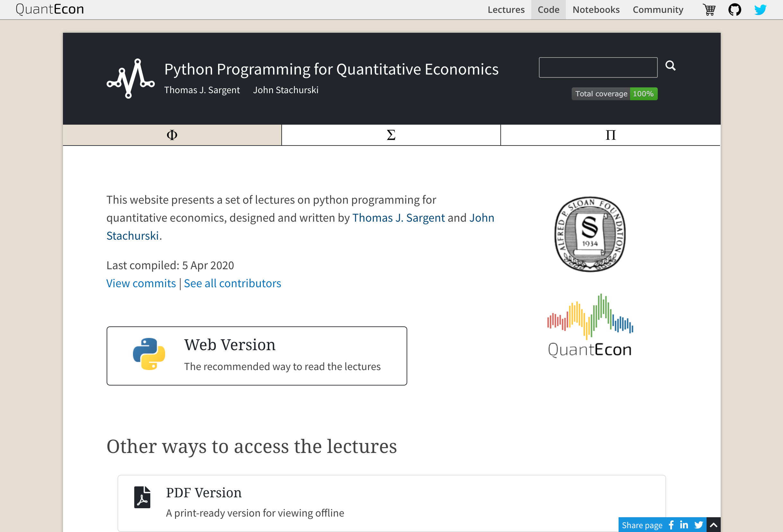This screenshot has width=783, height=532.
Task: Click the Twitter bird icon in navbar
Action: coord(760,10)
